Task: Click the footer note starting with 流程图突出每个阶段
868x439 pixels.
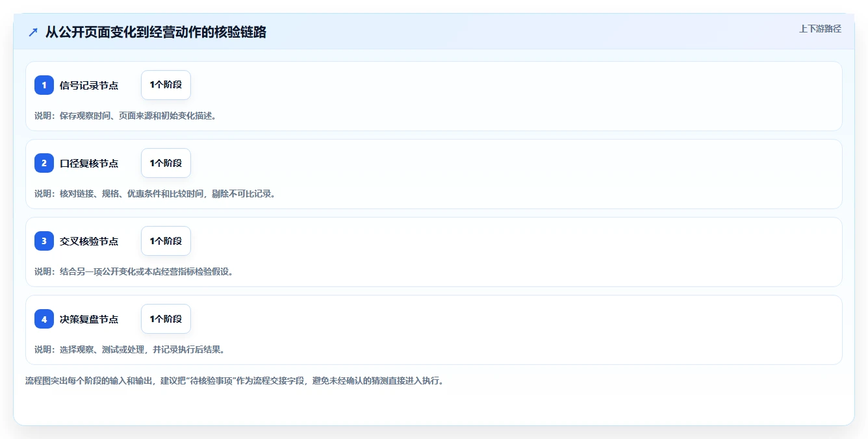Action: (x=235, y=381)
